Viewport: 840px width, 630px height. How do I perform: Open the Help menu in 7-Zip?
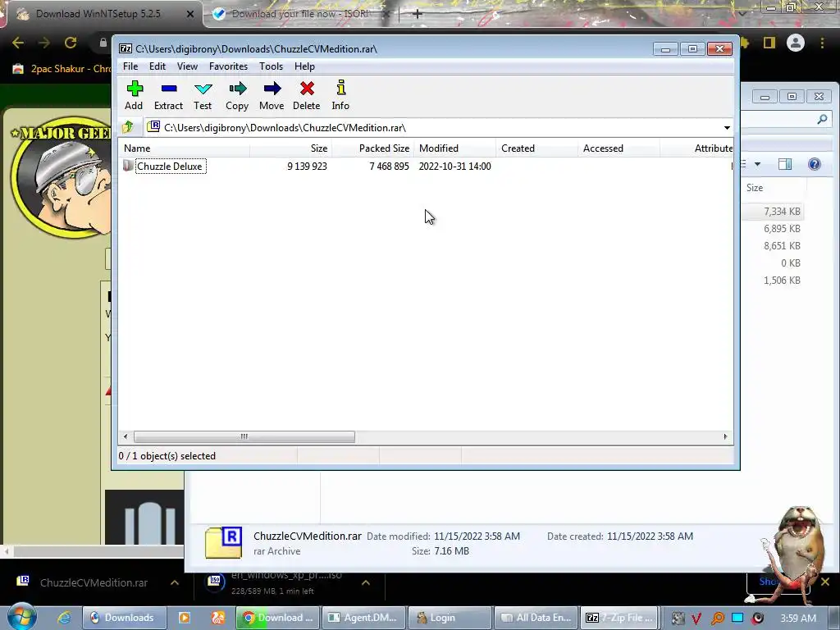pos(304,66)
